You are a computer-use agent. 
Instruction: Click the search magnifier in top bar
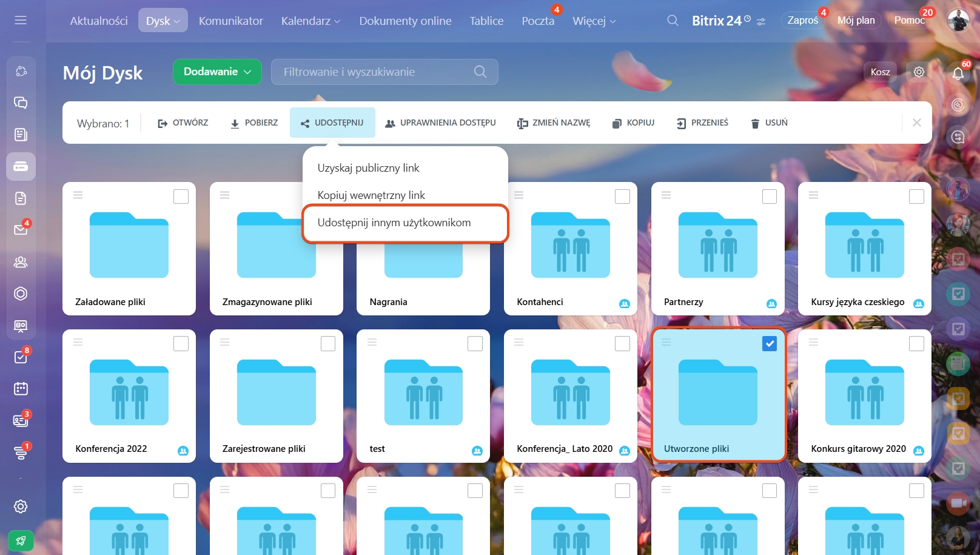pos(673,21)
